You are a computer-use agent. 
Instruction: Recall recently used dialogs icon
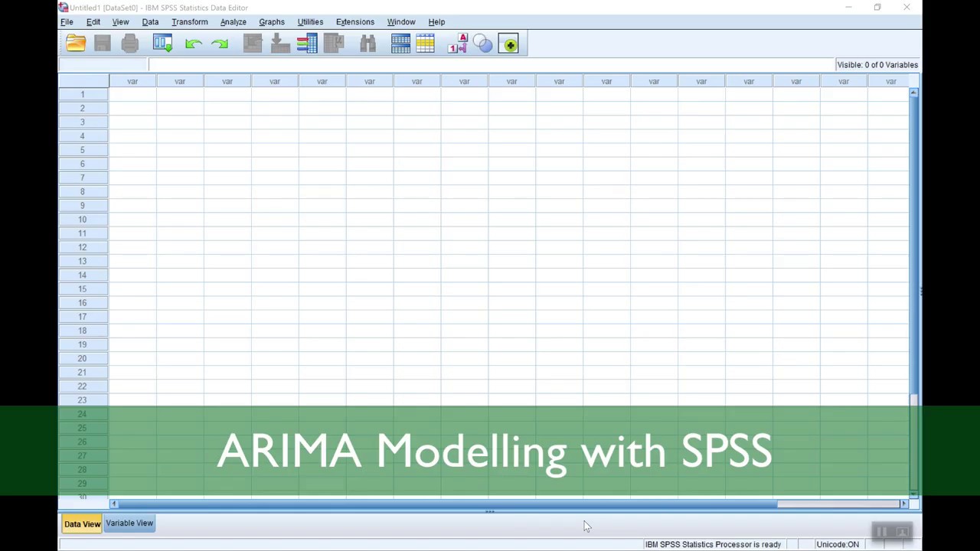[162, 44]
